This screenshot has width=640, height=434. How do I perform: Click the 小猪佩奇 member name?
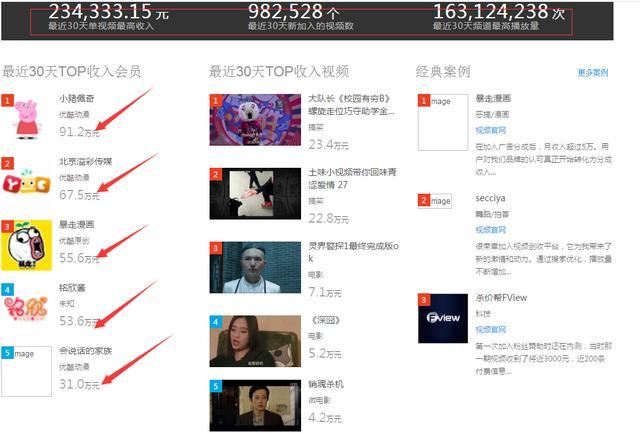[75, 100]
